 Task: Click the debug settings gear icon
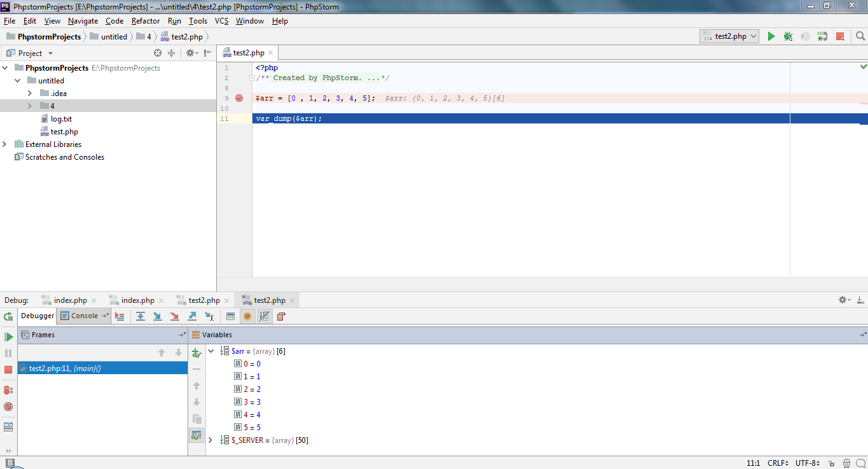pyautogui.click(x=844, y=300)
